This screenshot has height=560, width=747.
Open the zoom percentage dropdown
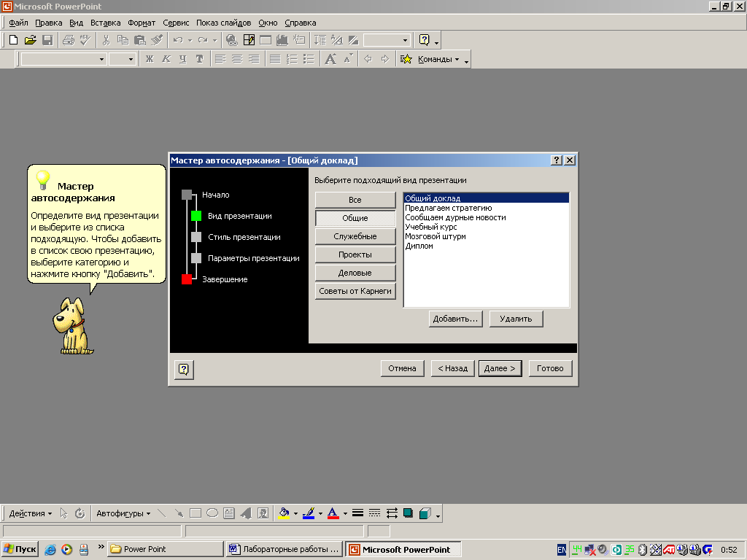(x=405, y=41)
